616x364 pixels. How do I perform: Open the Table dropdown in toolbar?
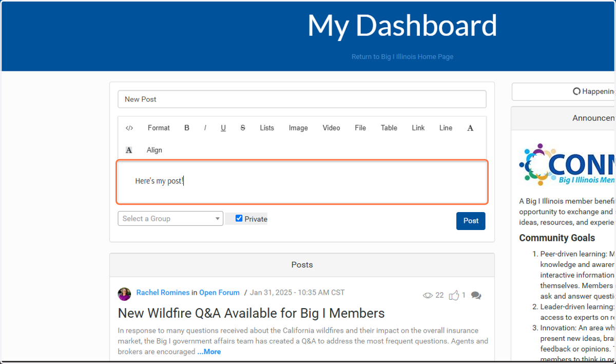[389, 128]
